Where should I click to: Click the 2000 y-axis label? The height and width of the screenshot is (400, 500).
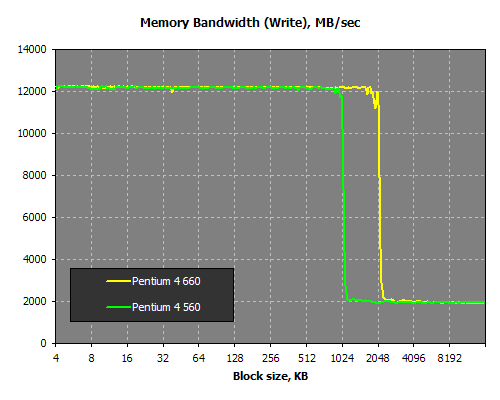pyautogui.click(x=34, y=301)
